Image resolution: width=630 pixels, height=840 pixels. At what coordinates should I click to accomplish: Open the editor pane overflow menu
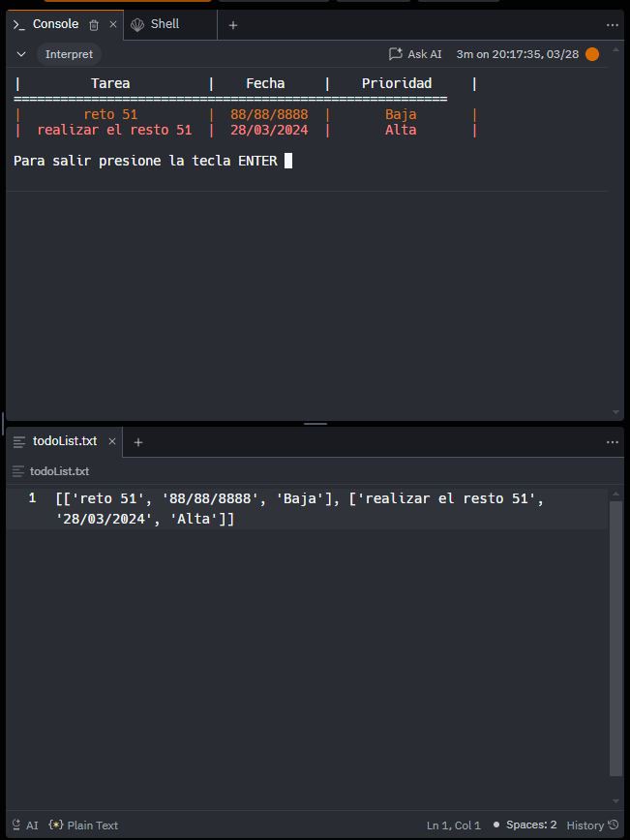(613, 441)
